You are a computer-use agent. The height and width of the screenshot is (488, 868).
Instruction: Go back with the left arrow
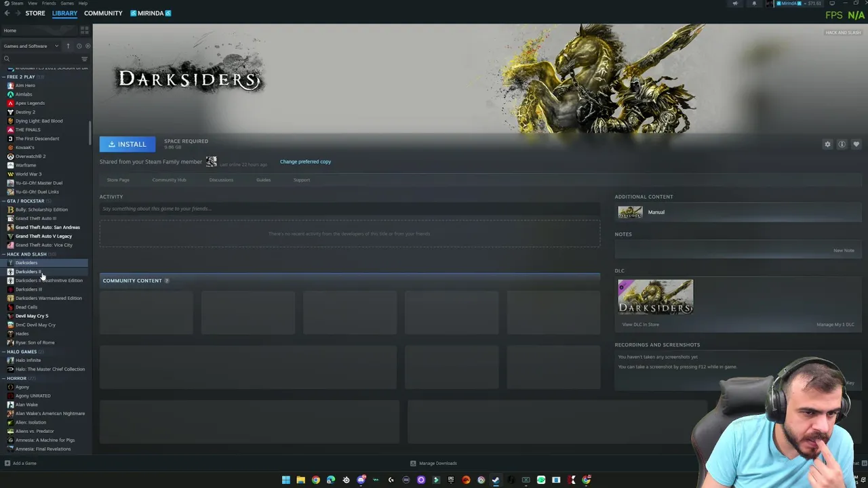(x=7, y=14)
